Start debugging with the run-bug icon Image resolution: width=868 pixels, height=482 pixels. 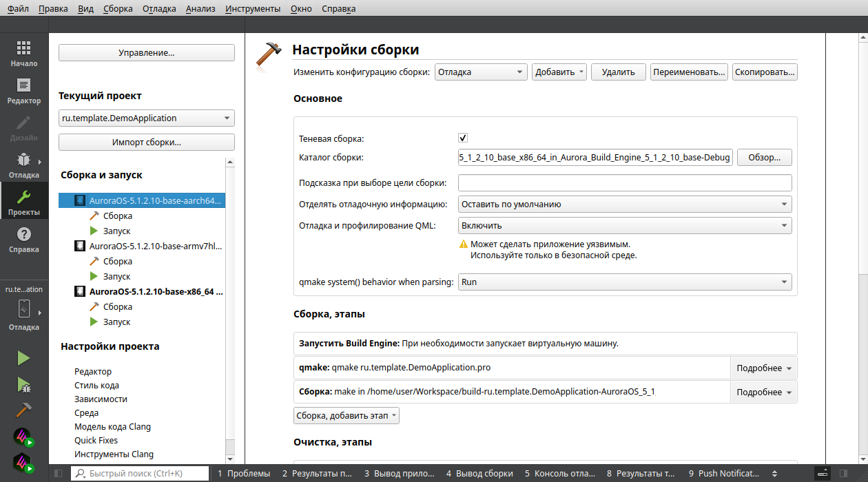24,384
